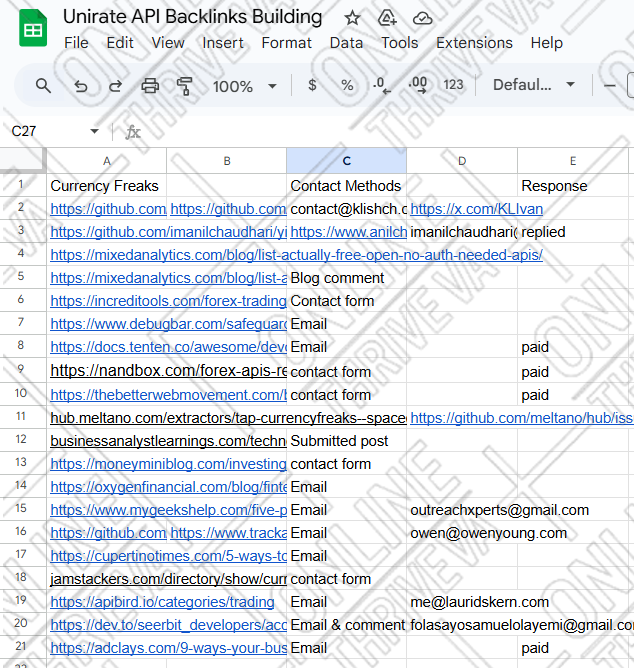This screenshot has width=634, height=668.
Task: Select the outreachxperts@gmail.com cell
Action: 499,510
